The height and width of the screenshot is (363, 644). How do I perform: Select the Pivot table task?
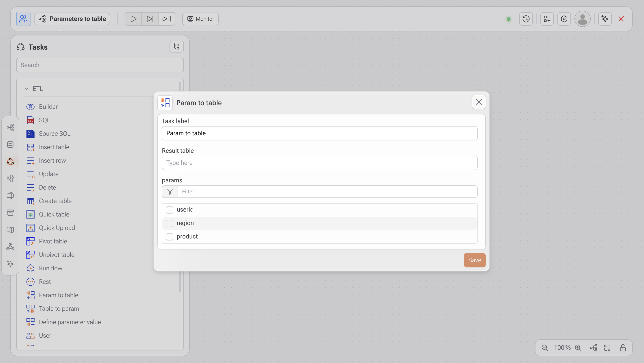[x=53, y=241]
